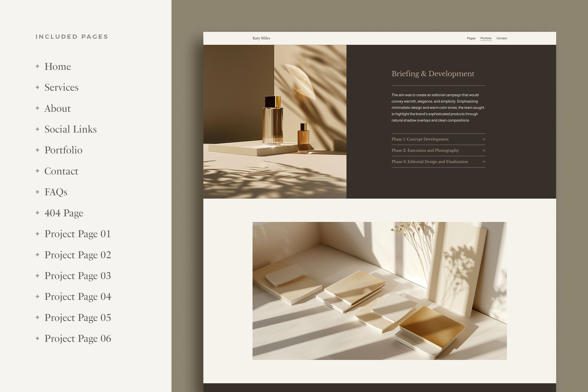Click plus icon next to FAQs
Viewport: 588px width, 392px height.
tap(37, 192)
